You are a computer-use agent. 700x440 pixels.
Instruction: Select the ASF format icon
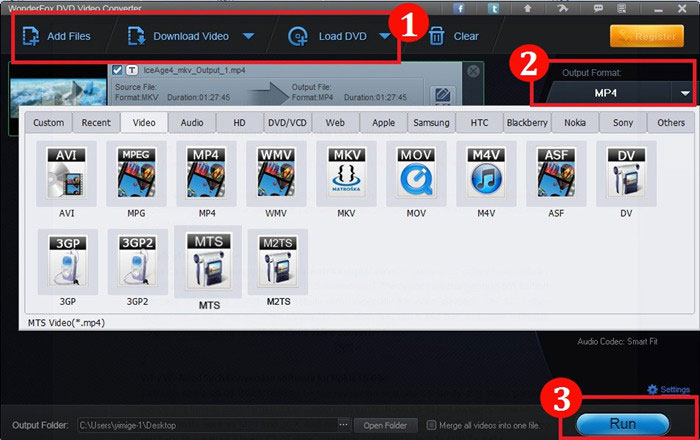click(556, 174)
